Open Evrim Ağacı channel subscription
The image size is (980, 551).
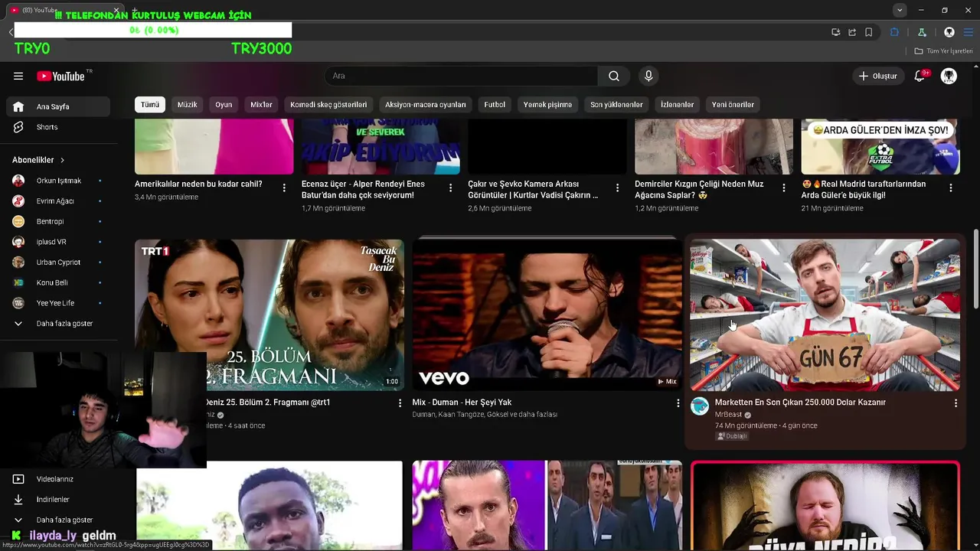point(58,201)
